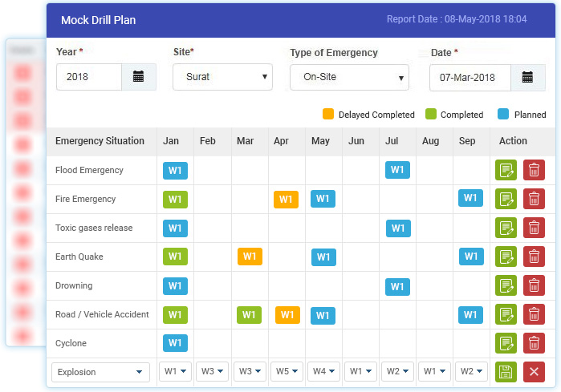Edit the Flood Emergency row
Image resolution: width=561 pixels, height=392 pixels.
(x=506, y=170)
